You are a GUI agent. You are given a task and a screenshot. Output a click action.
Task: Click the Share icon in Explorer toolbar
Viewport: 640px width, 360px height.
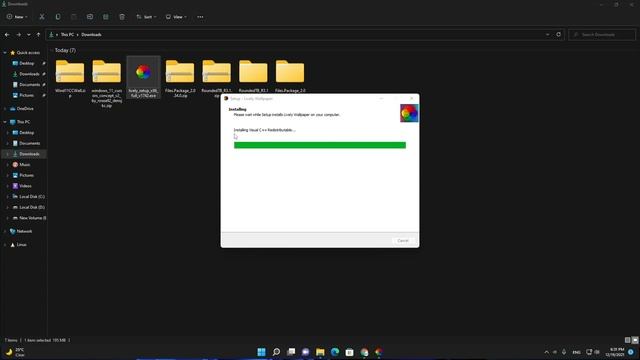click(x=106, y=17)
